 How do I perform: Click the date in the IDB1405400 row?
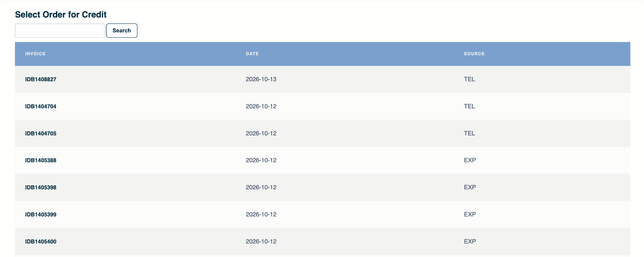click(261, 241)
